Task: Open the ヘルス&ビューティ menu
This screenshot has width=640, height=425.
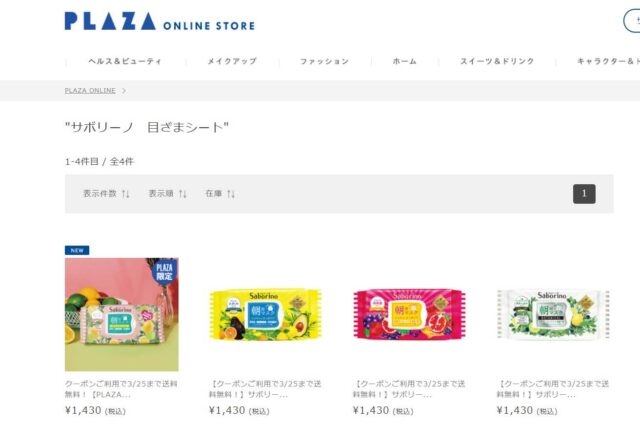Action: pyautogui.click(x=125, y=61)
